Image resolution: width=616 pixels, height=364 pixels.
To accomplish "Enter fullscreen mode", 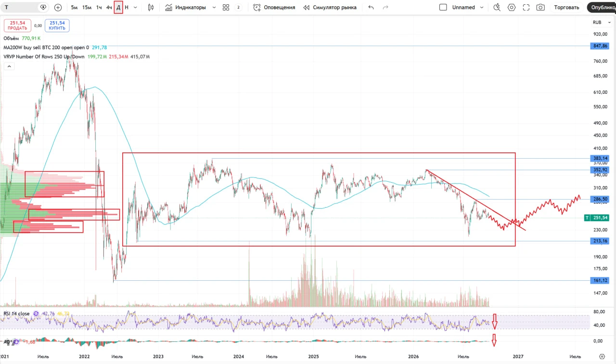I will [526, 7].
